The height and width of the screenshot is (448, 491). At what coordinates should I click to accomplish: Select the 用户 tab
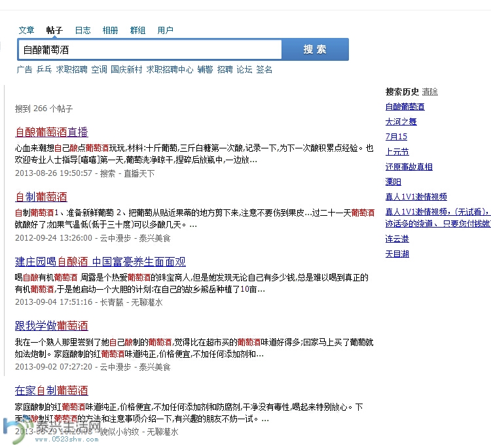[x=165, y=30]
